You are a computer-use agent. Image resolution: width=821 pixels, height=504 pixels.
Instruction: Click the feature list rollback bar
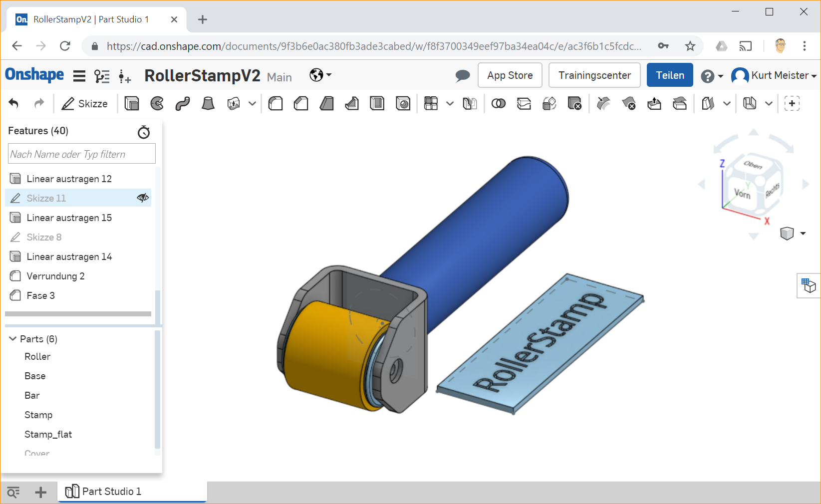[78, 314]
